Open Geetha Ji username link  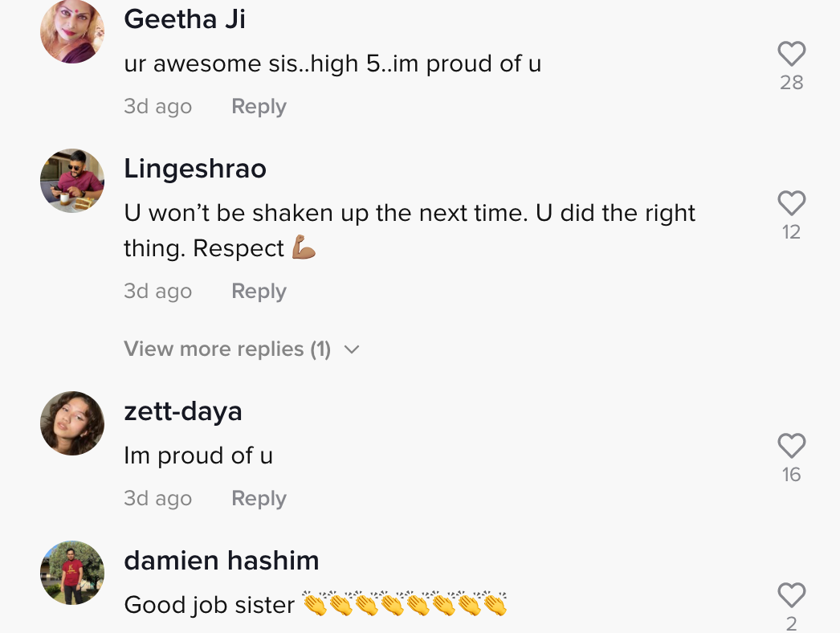tap(185, 19)
